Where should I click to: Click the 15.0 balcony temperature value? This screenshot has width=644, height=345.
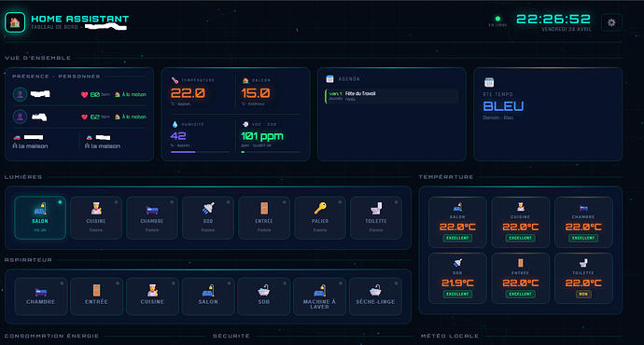click(x=256, y=93)
